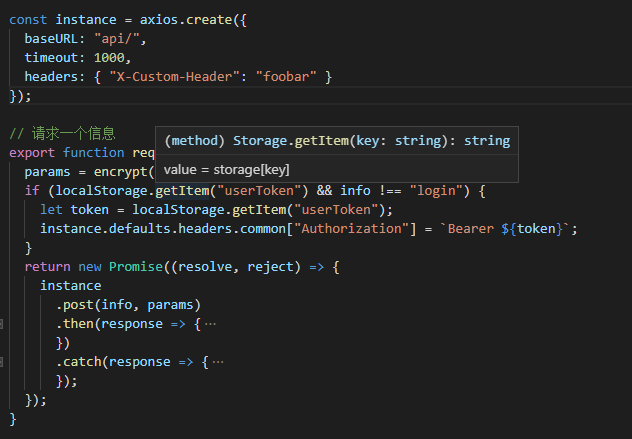Click 'Bearer' in the template string
Viewport: 632px width, 439px height.
coord(471,229)
